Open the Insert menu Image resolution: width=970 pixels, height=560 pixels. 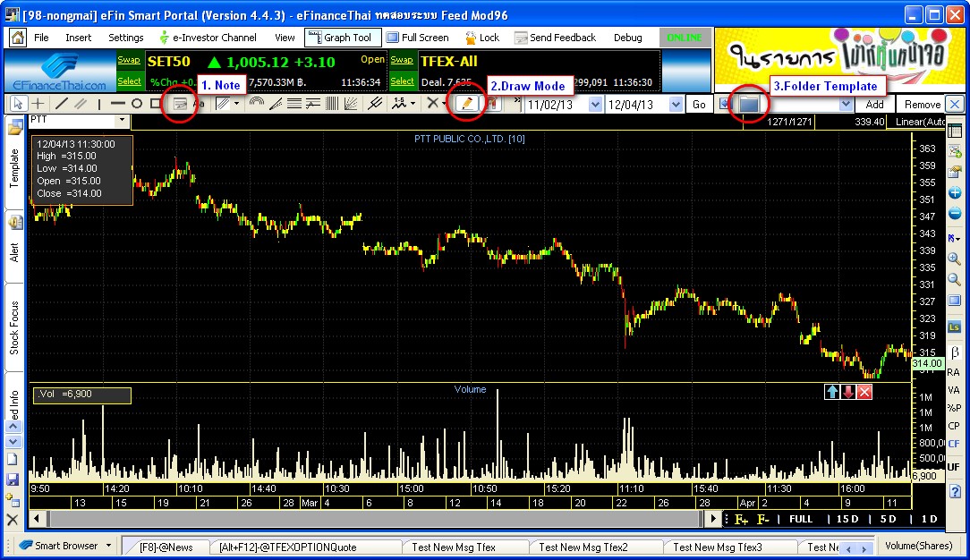(79, 38)
